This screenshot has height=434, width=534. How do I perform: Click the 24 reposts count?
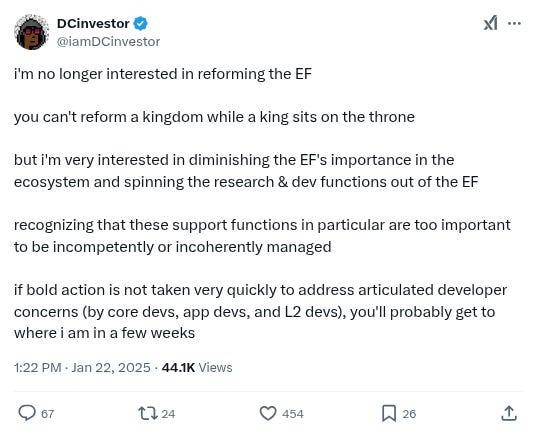168,414
